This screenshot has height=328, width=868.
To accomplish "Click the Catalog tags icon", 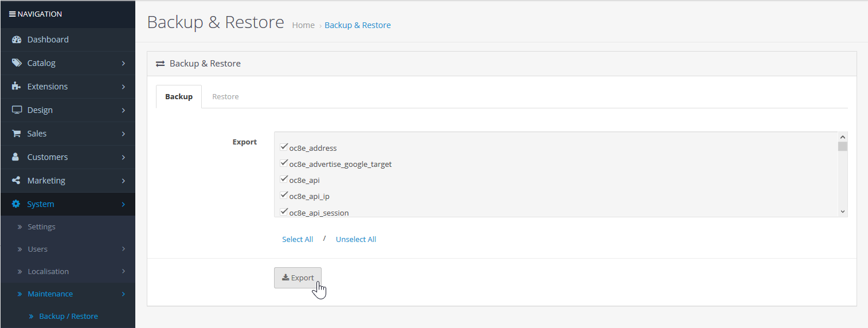I will 17,63.
